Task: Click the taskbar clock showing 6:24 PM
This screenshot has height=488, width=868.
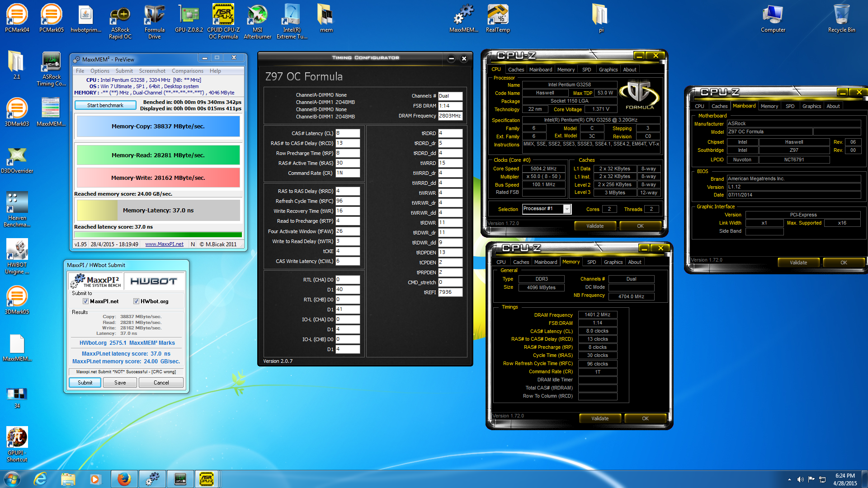Action: point(845,479)
